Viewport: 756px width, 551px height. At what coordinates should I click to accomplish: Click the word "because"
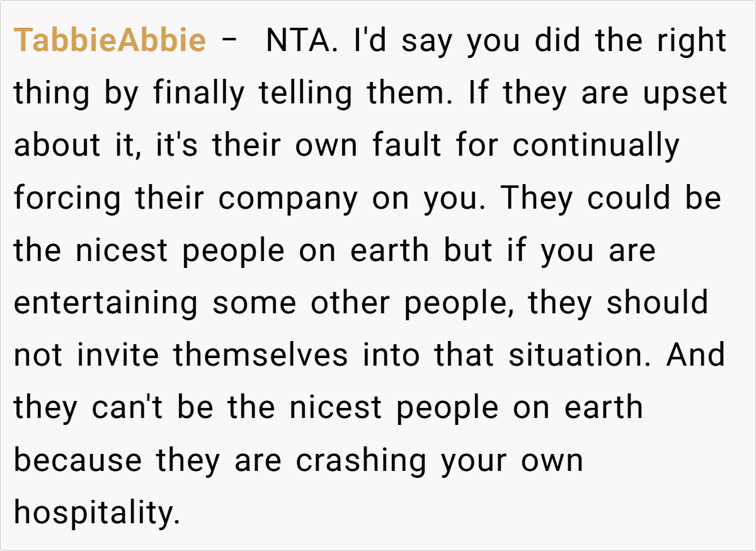(77, 460)
